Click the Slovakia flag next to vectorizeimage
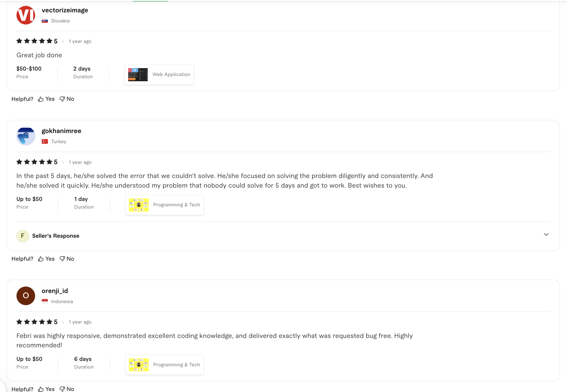Viewport: 567px width, 392px height. pyautogui.click(x=45, y=21)
